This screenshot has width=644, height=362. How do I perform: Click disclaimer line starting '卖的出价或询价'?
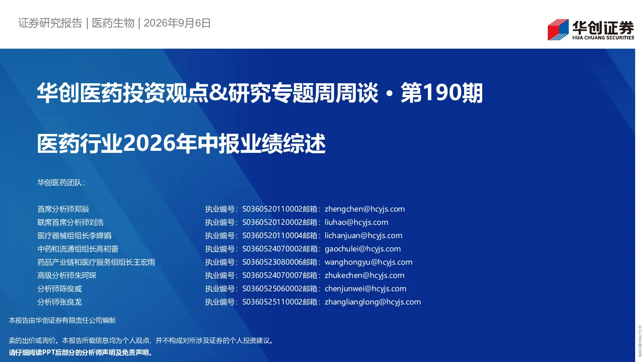coord(142,341)
